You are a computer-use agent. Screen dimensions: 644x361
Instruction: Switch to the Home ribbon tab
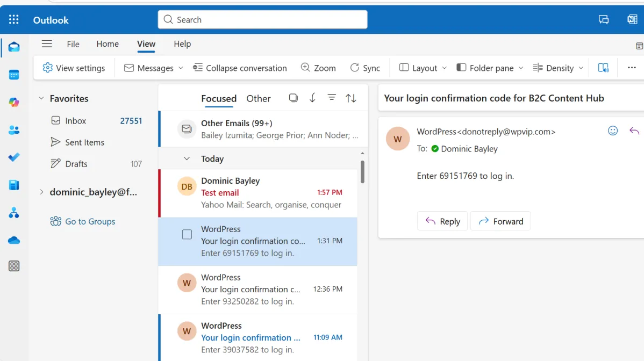point(108,44)
